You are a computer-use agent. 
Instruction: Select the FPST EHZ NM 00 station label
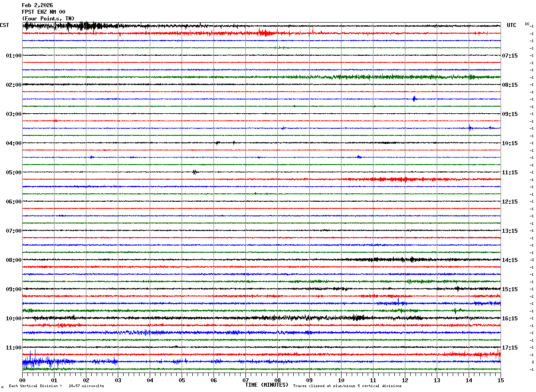click(x=43, y=12)
